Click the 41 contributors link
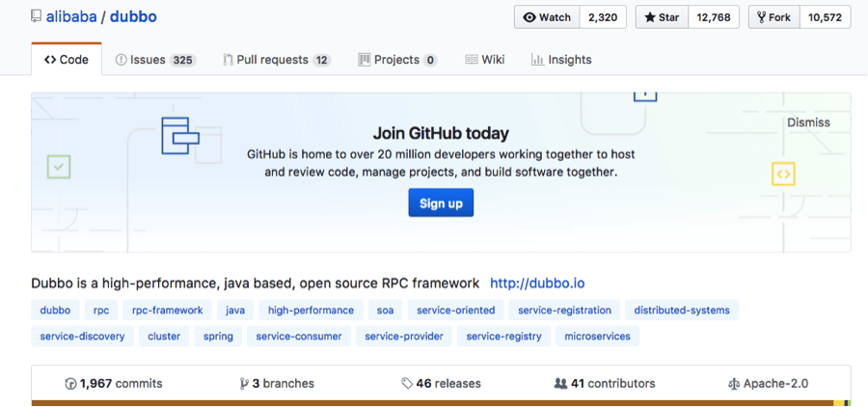Image resolution: width=868 pixels, height=407 pixels. pos(605,383)
